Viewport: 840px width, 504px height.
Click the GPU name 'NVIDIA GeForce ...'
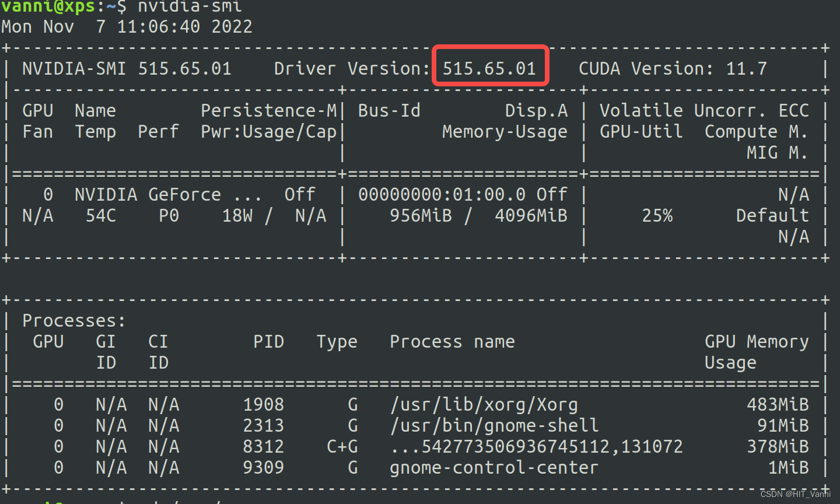(168, 195)
